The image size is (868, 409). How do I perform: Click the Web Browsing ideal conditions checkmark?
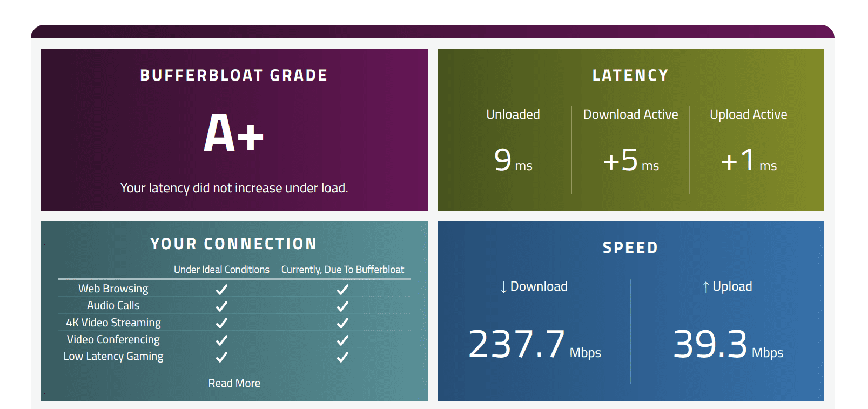click(x=221, y=290)
